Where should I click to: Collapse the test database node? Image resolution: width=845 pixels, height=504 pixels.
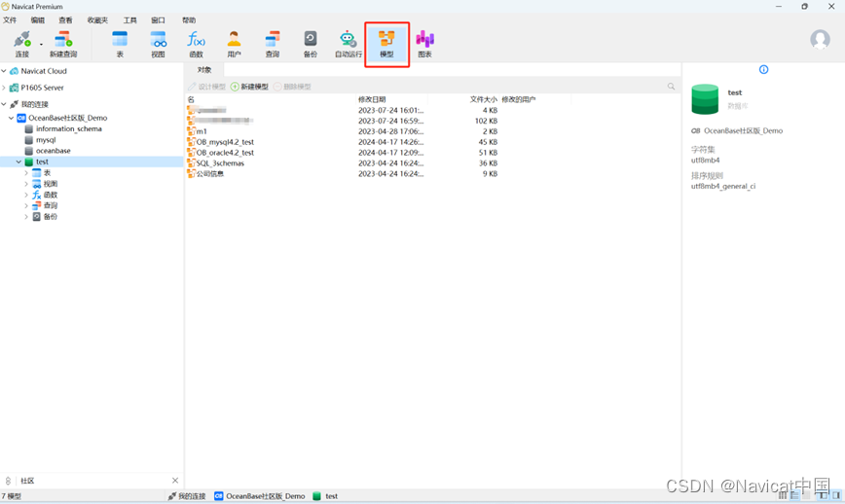(18, 162)
